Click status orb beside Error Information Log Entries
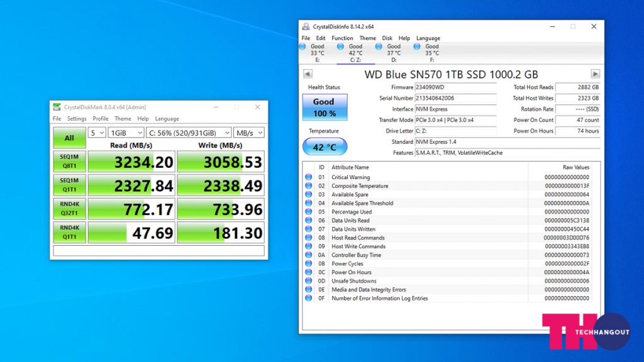 pyautogui.click(x=308, y=298)
